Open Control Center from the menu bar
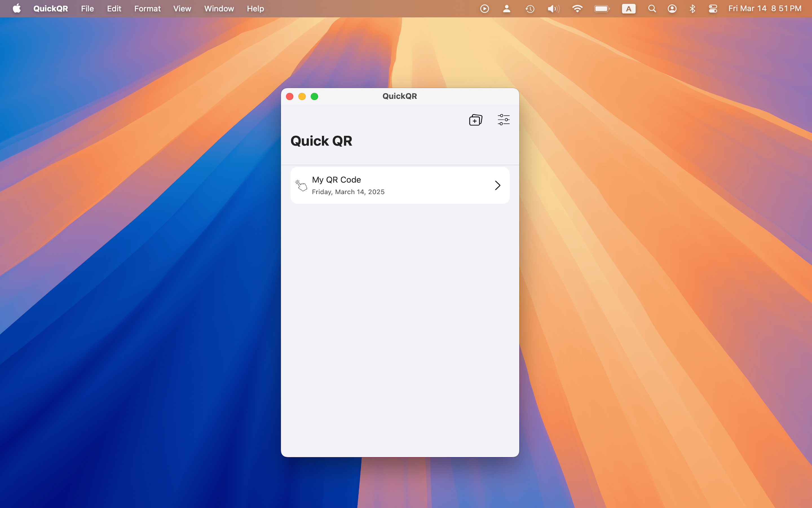812x508 pixels. coord(713,8)
